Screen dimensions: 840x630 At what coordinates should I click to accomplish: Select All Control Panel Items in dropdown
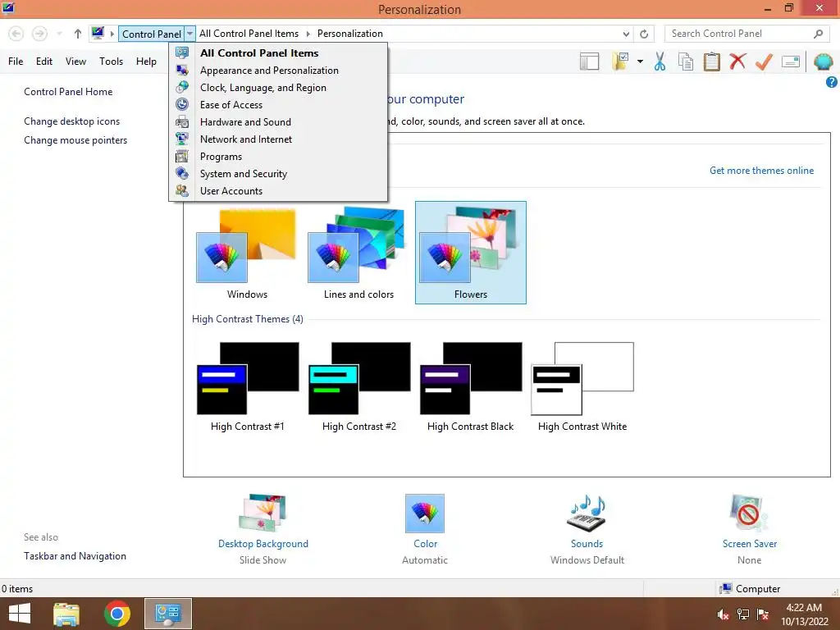278,53
